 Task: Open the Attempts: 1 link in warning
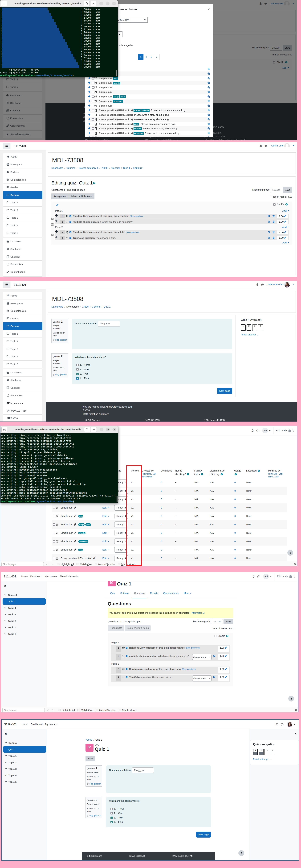point(198,613)
